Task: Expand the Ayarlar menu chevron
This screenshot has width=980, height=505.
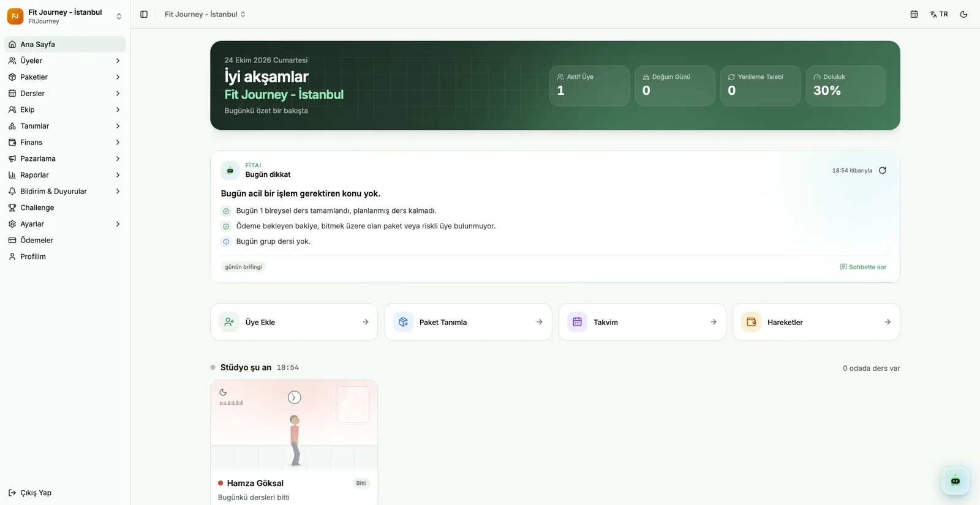Action: point(118,224)
